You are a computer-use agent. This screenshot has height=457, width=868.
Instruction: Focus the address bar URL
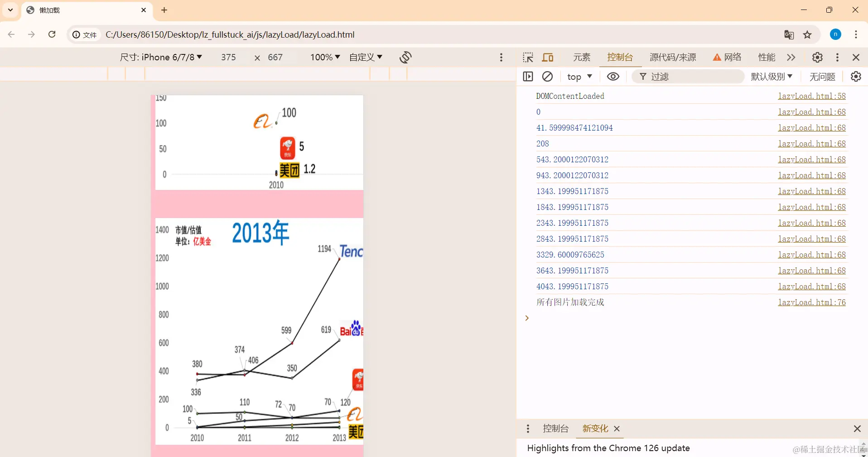(x=230, y=35)
